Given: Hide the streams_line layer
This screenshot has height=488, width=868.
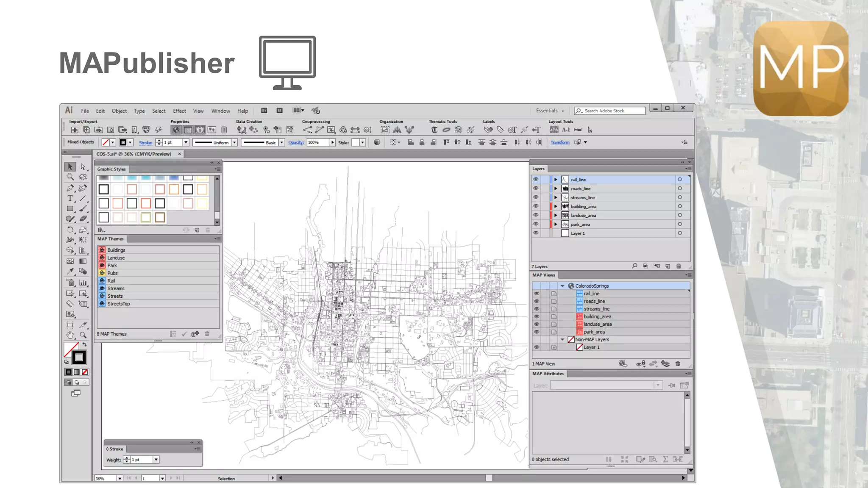Looking at the screenshot, I should click(536, 197).
